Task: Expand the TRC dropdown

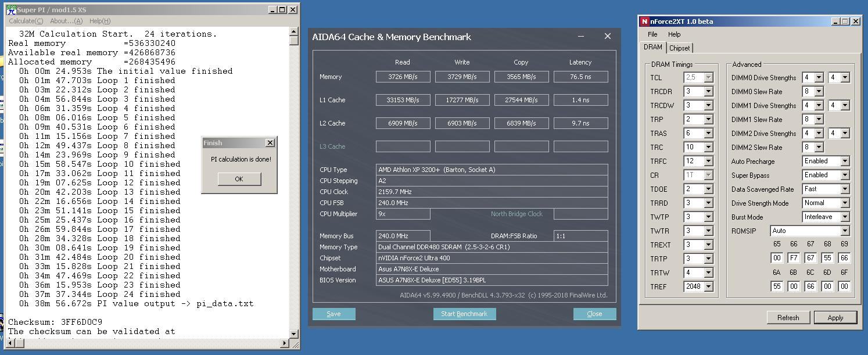Action: point(708,147)
